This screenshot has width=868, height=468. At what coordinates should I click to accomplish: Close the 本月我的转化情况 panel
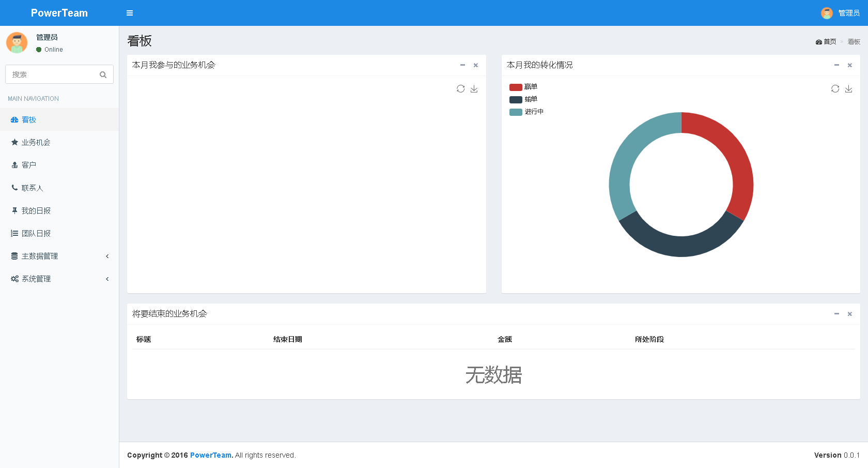click(850, 65)
